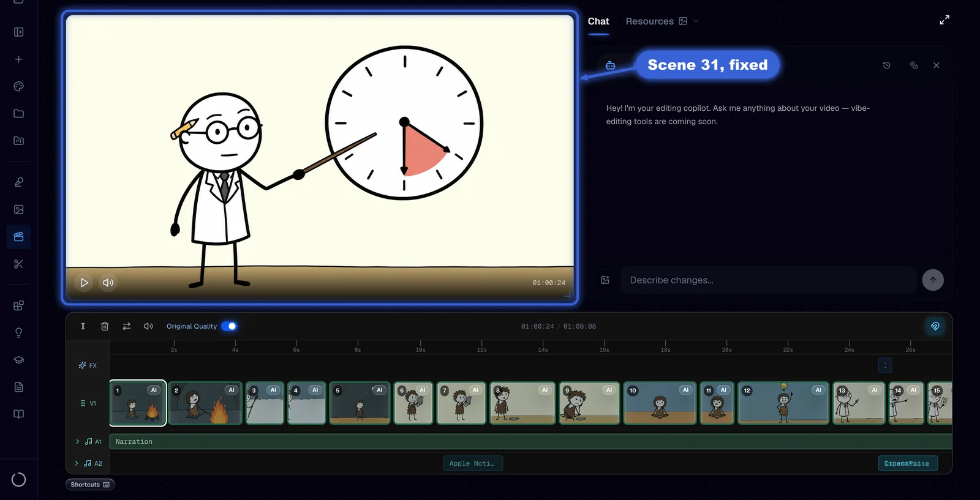Open the sidebar panel layout icon

coord(18,32)
